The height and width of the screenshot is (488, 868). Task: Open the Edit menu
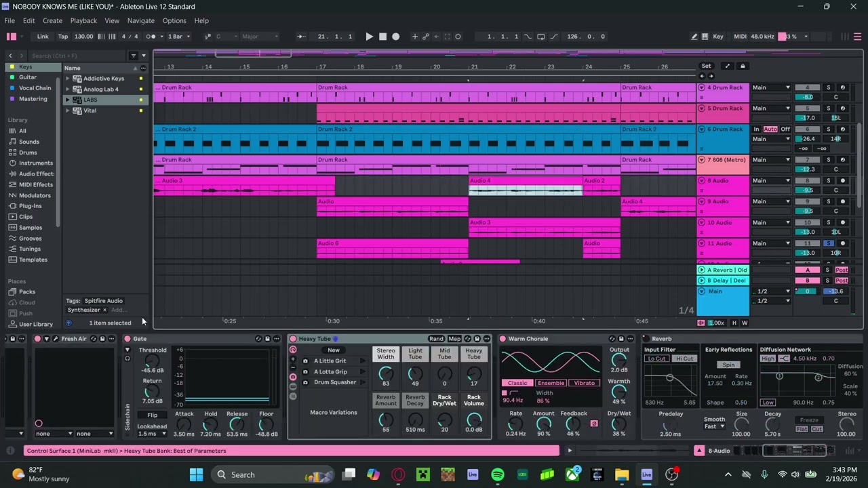[29, 21]
